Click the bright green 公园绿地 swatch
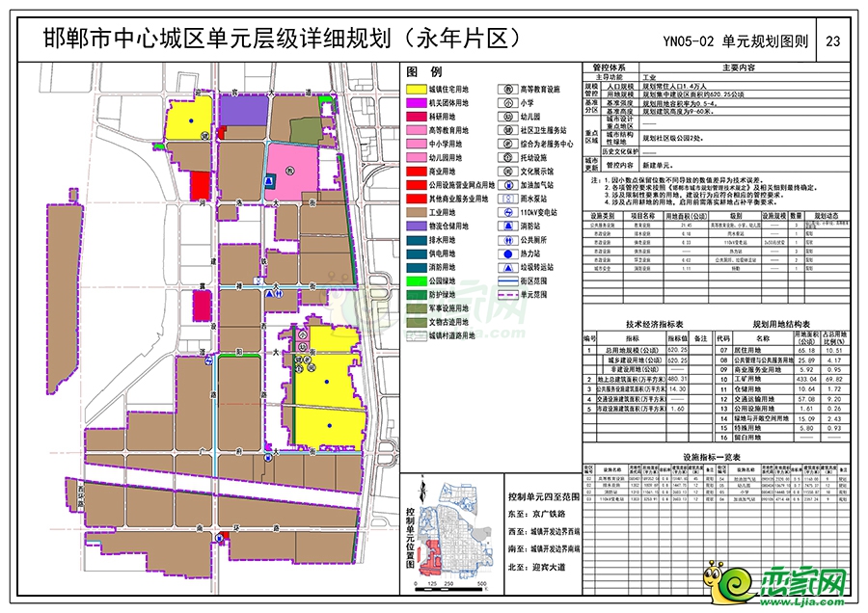Image resolution: width=868 pixels, height=613 pixels. pyautogui.click(x=416, y=281)
